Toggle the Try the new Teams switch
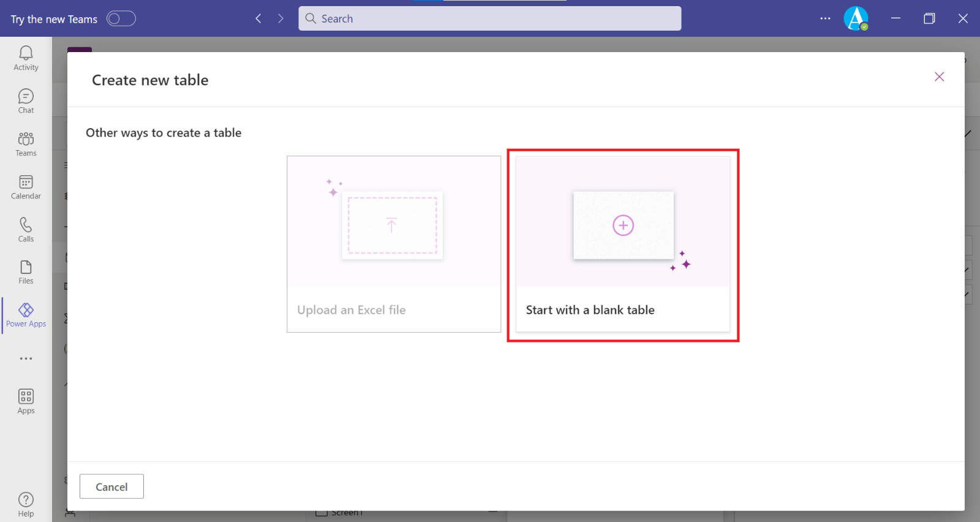The height and width of the screenshot is (522, 980). click(121, 19)
